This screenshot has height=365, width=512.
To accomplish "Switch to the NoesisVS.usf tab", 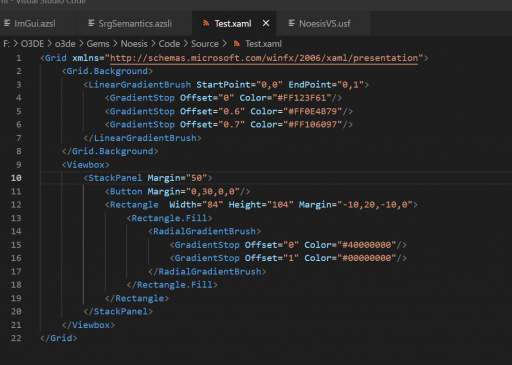I will [x=324, y=24].
